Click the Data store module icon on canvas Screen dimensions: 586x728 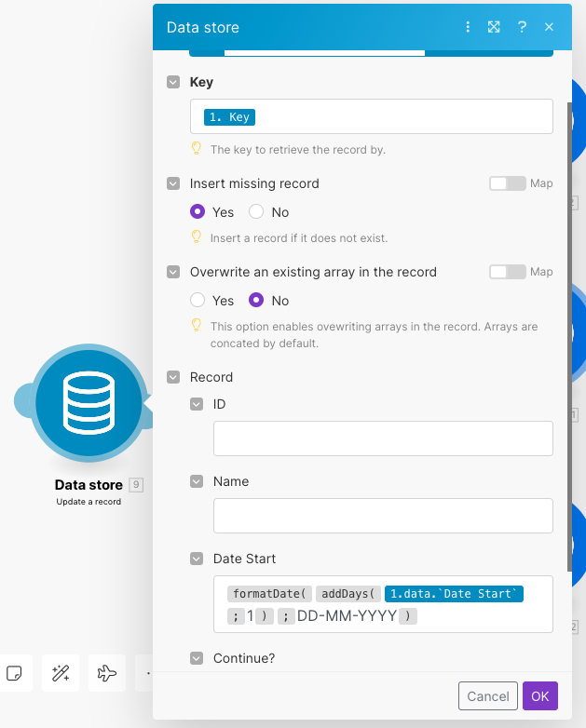point(89,402)
